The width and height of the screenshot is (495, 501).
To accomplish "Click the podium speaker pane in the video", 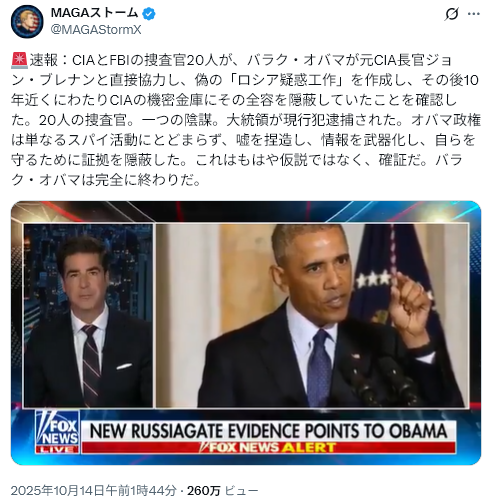I will (x=312, y=315).
